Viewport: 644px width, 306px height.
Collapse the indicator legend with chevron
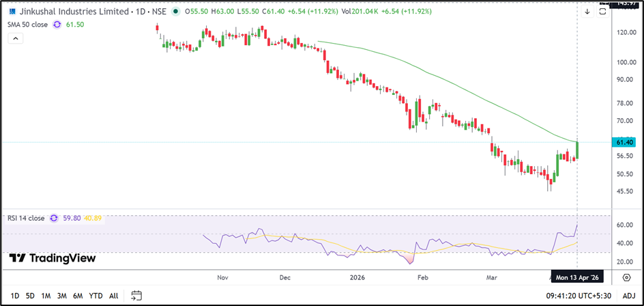point(15,40)
